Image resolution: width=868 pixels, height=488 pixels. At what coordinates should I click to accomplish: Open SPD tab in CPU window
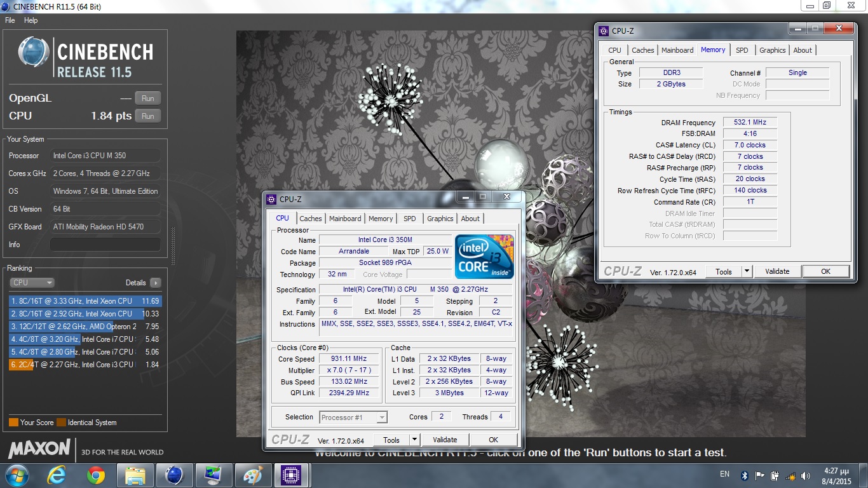[x=410, y=219]
